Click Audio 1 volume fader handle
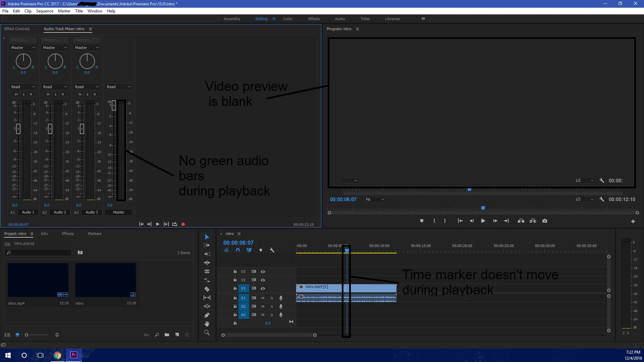 18,128
